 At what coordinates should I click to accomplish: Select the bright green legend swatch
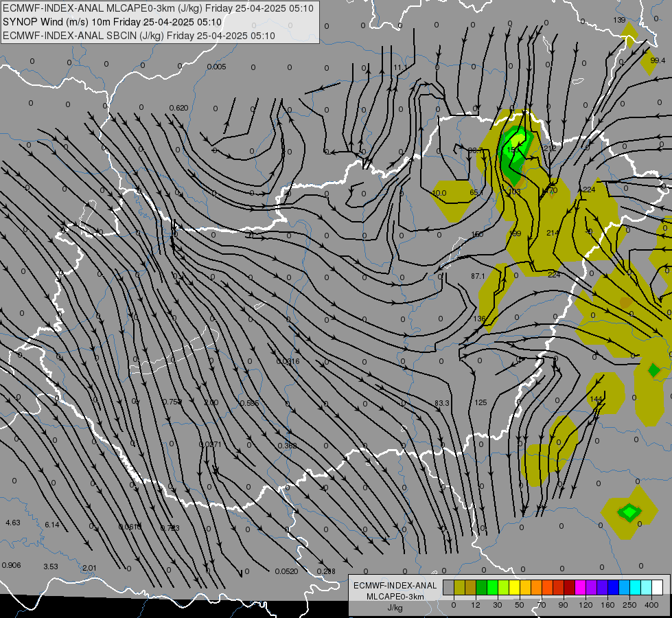click(492, 587)
